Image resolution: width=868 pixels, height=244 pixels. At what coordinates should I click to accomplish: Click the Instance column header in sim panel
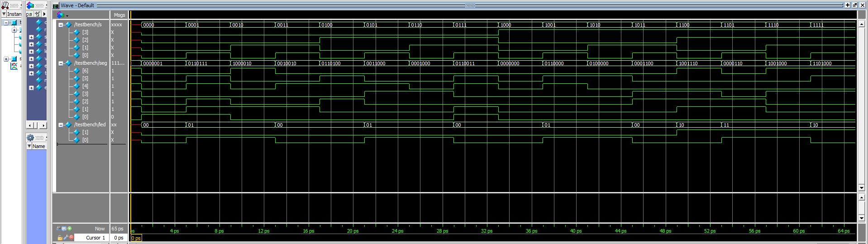point(14,14)
